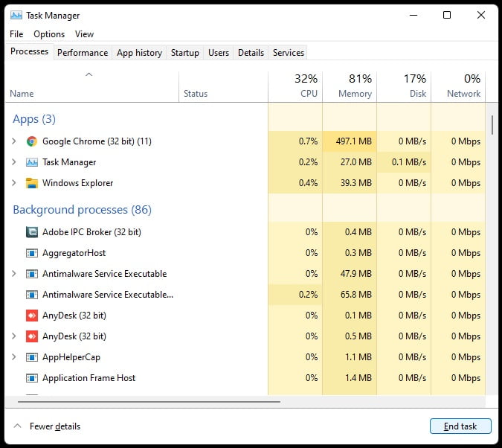Sort processes by Network column
This screenshot has height=448, width=502.
click(x=458, y=87)
